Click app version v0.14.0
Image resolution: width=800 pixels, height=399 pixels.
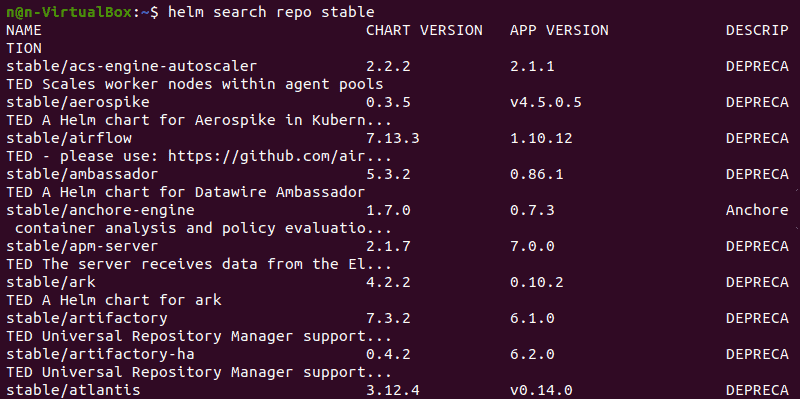click(x=541, y=390)
